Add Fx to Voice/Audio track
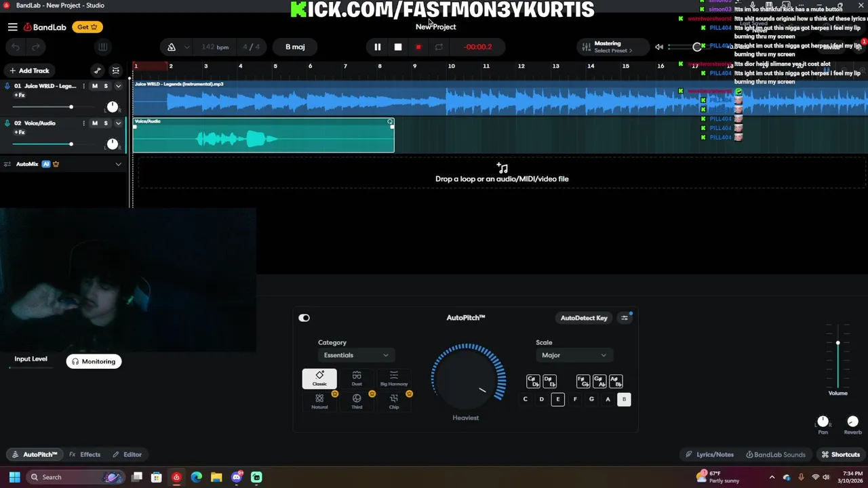This screenshot has width=868, height=488. [x=19, y=132]
